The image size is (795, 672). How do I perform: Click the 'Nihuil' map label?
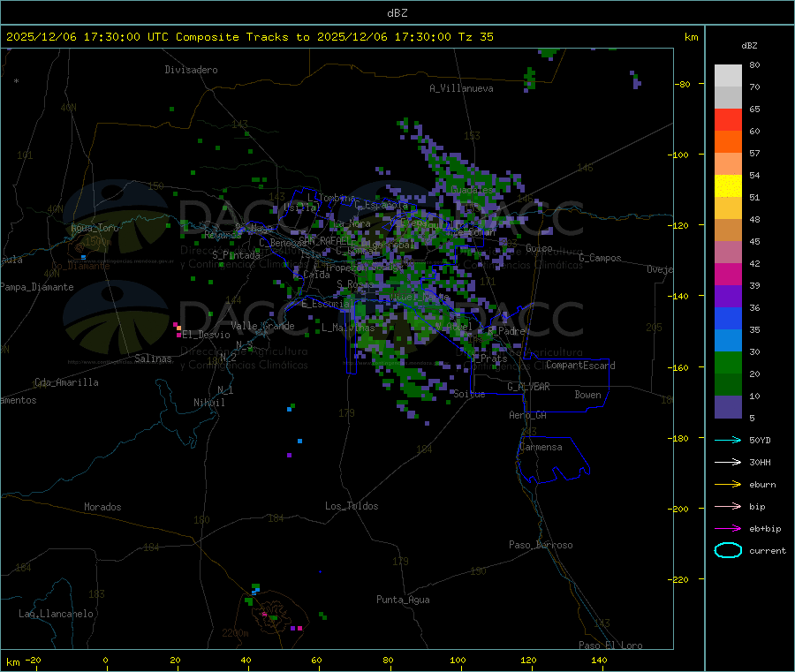(x=208, y=403)
